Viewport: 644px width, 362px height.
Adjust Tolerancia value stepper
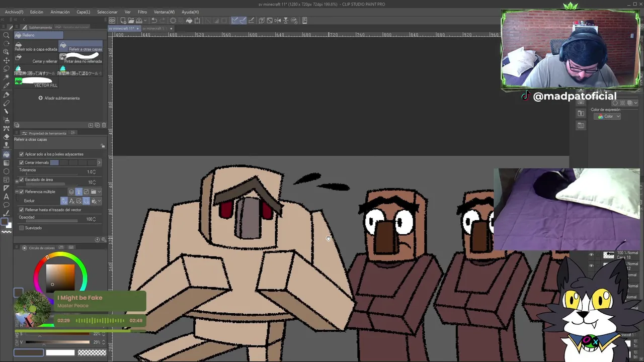(94, 172)
